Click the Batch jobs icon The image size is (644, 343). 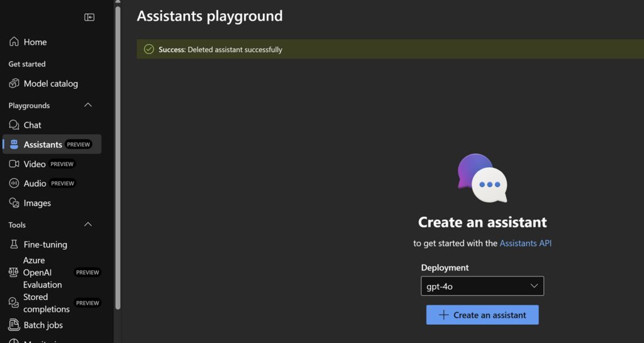click(14, 325)
